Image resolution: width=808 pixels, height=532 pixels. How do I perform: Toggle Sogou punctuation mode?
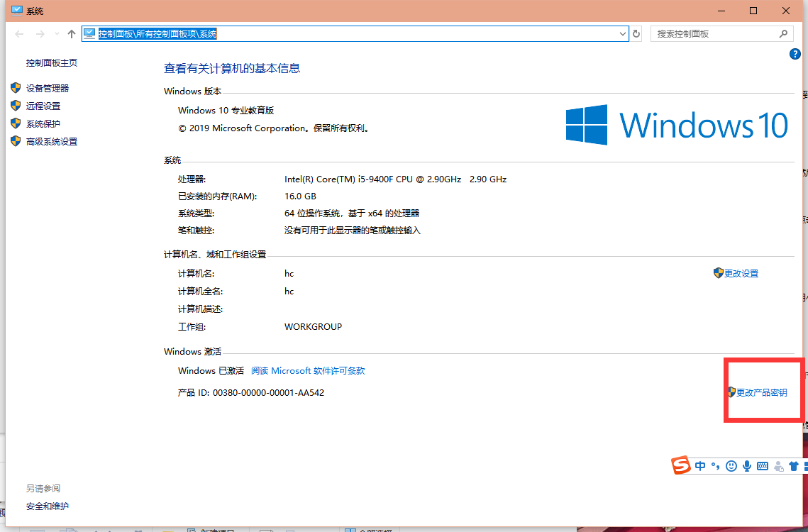715,466
